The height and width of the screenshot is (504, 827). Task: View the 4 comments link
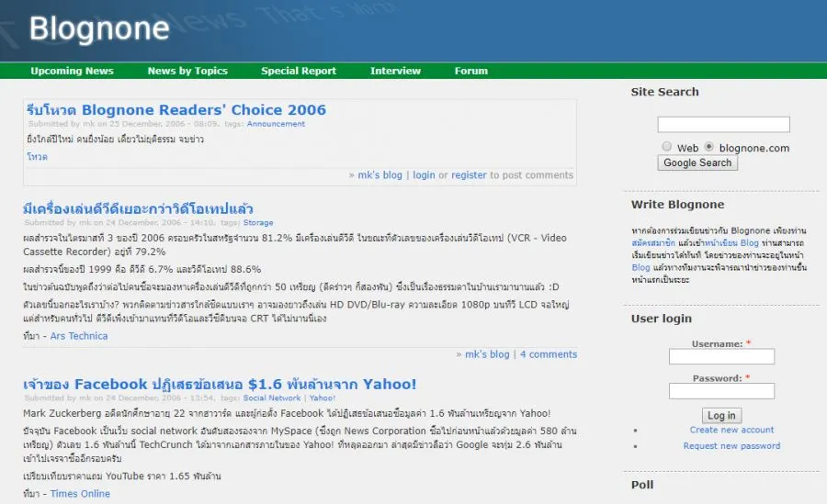pos(549,353)
